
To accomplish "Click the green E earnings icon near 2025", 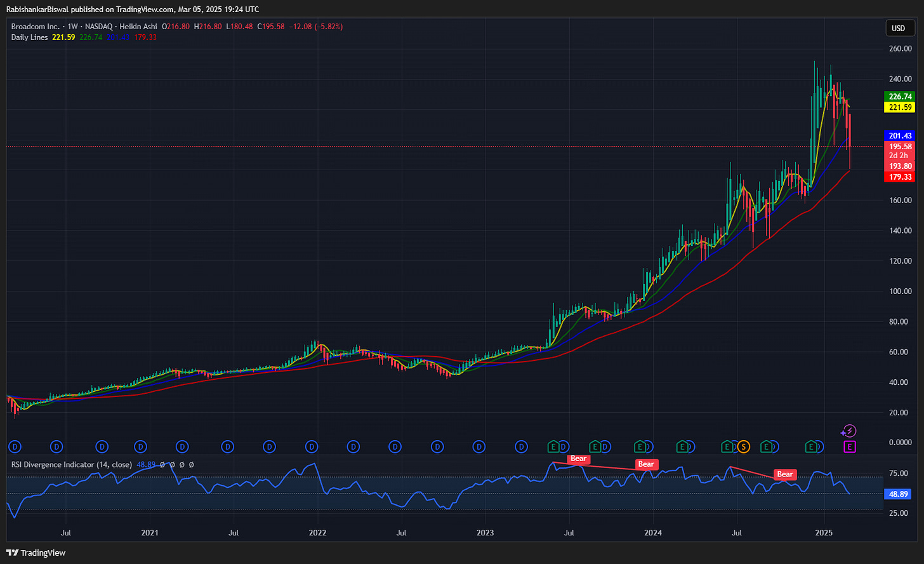I will pyautogui.click(x=810, y=447).
